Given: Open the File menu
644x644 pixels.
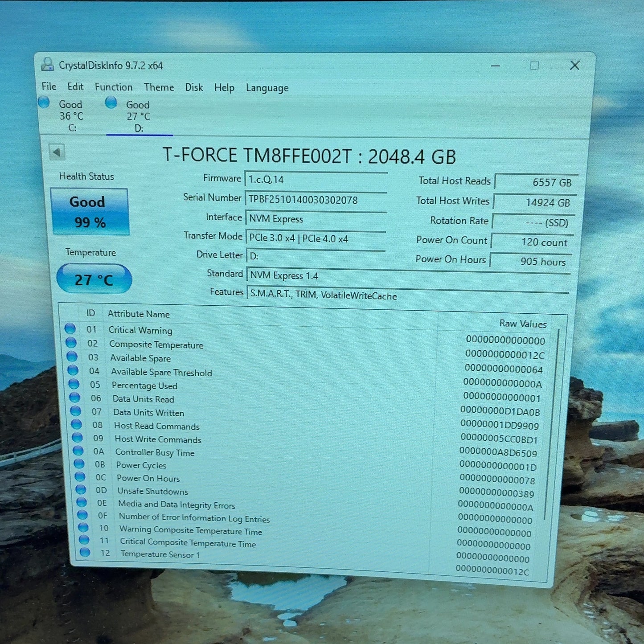Looking at the screenshot, I should tap(49, 86).
